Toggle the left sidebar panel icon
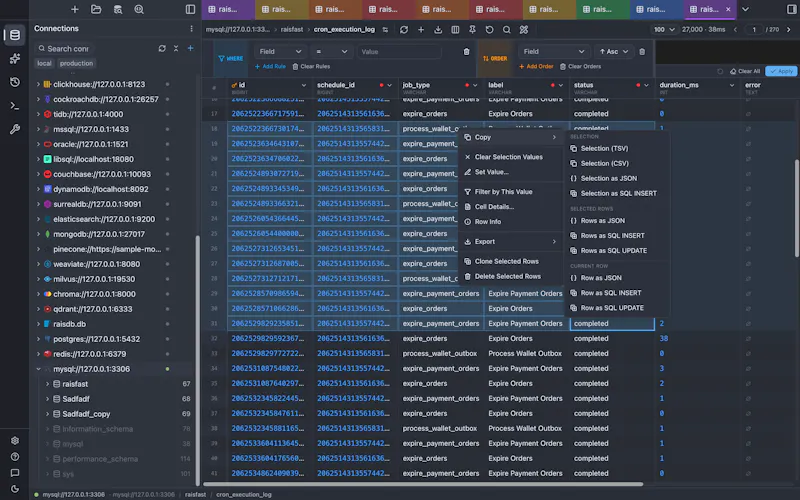 (190, 9)
